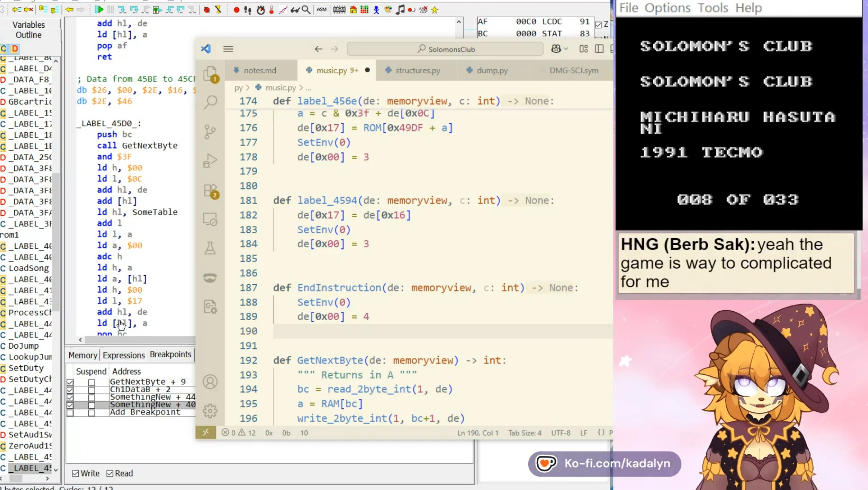Click VS Code hamburger menu icon

point(228,49)
